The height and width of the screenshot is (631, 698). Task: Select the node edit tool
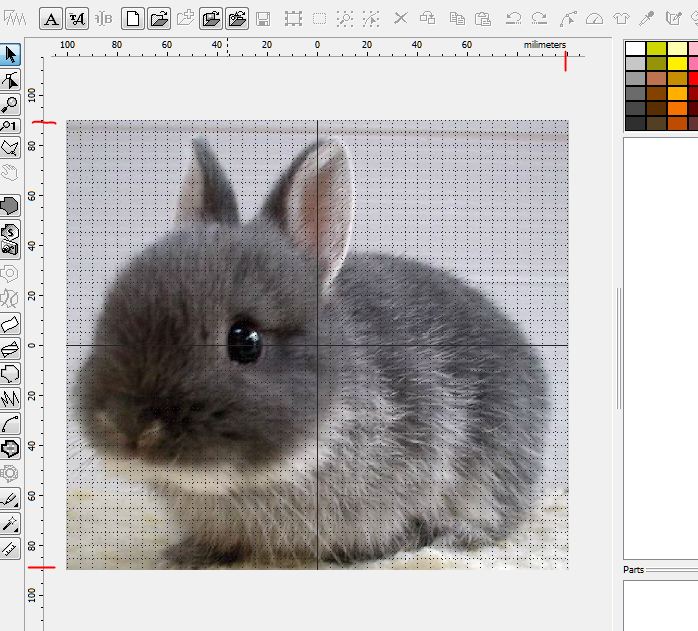(x=10, y=80)
